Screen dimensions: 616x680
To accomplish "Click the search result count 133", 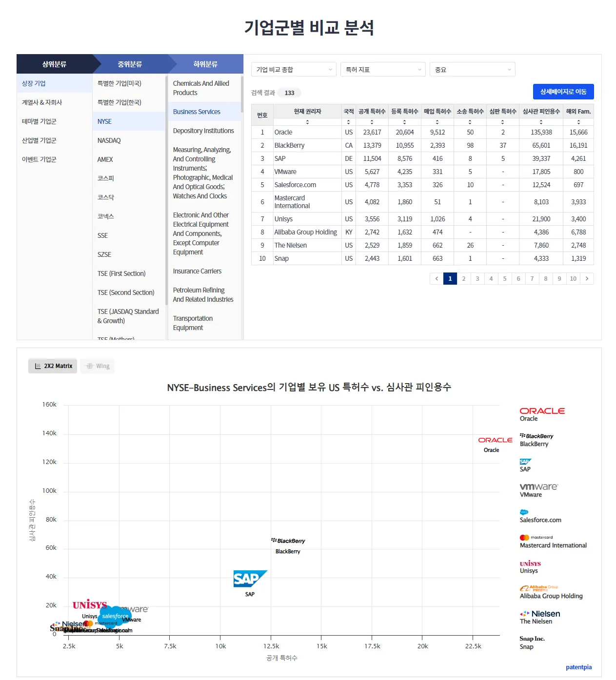I will (290, 93).
